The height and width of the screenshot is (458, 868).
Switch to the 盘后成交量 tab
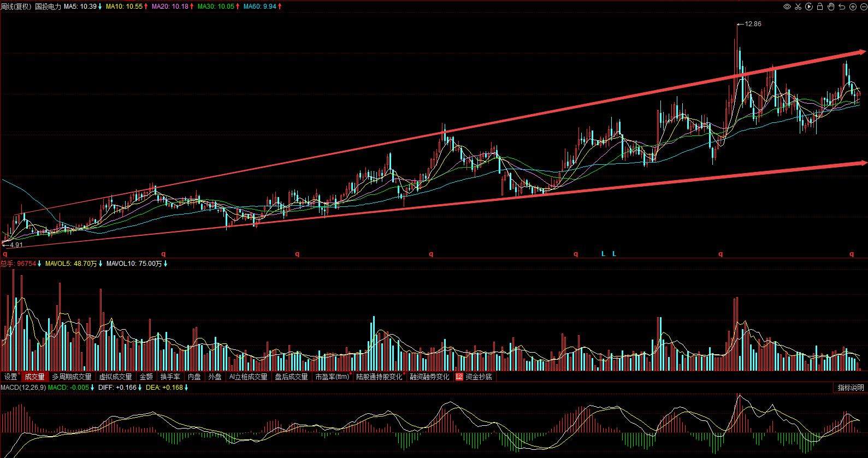292,377
